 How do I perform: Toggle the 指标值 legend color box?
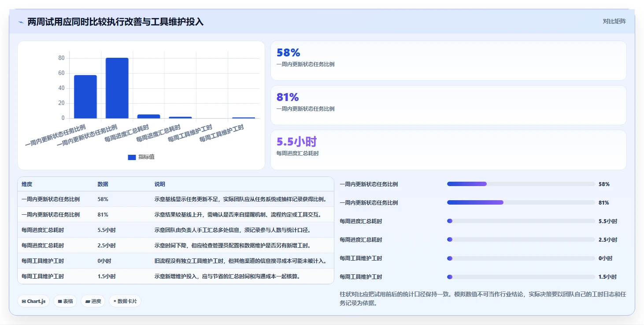point(132,157)
